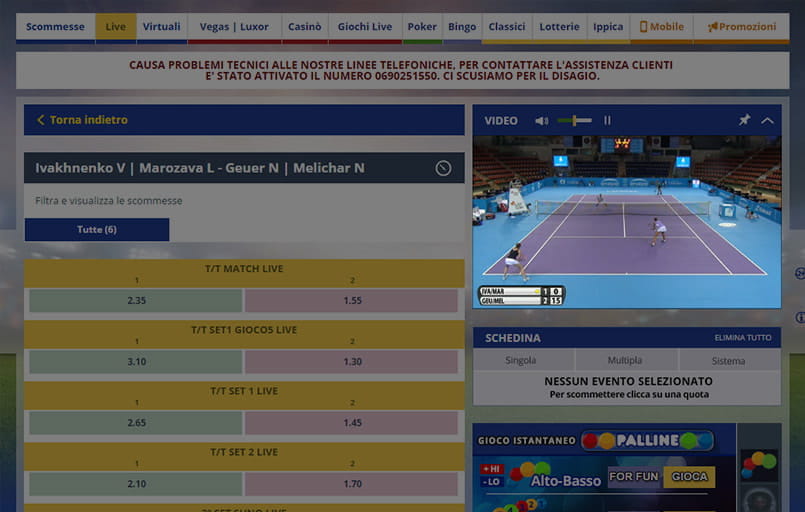Open the Mobile section
The height and width of the screenshot is (512, 805).
662,27
